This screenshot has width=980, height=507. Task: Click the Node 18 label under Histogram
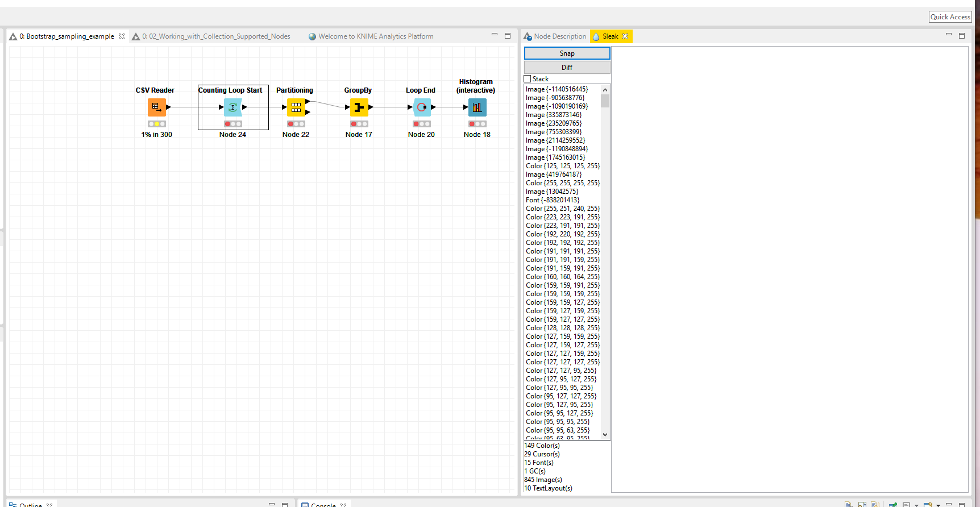(x=477, y=135)
